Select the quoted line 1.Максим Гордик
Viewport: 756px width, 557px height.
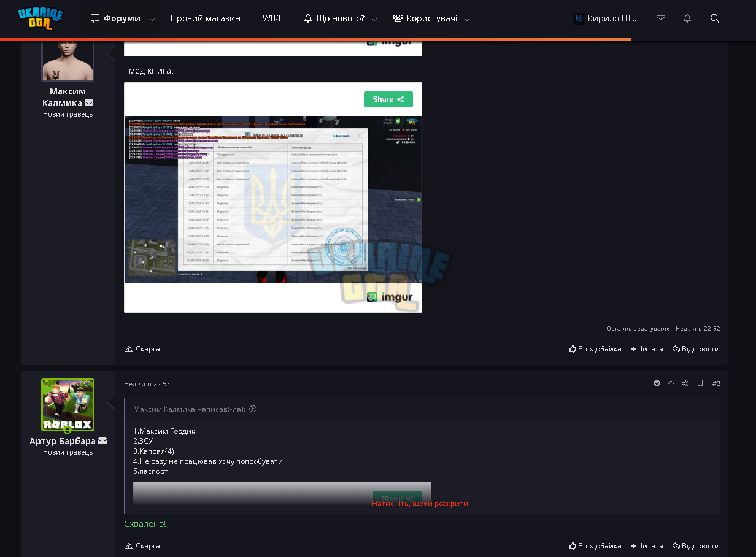click(x=164, y=431)
